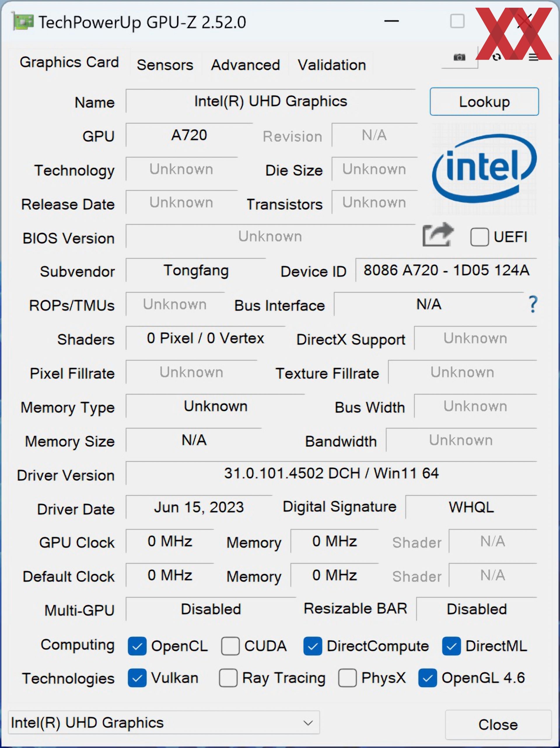Open the Intel(R) UHD Graphics GPU dropdown
This screenshot has height=748, width=560.
click(x=164, y=722)
